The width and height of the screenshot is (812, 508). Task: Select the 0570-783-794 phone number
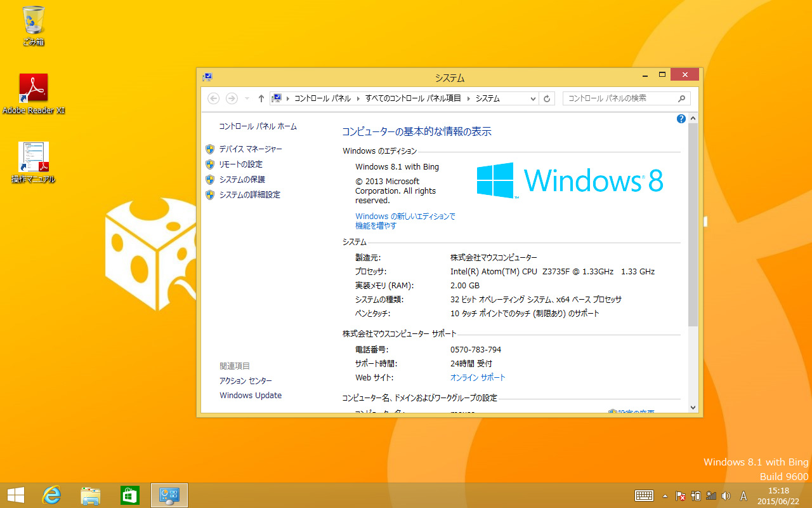point(476,350)
